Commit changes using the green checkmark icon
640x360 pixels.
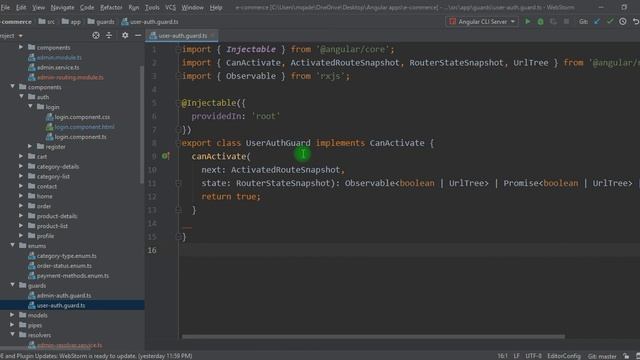tap(610, 22)
